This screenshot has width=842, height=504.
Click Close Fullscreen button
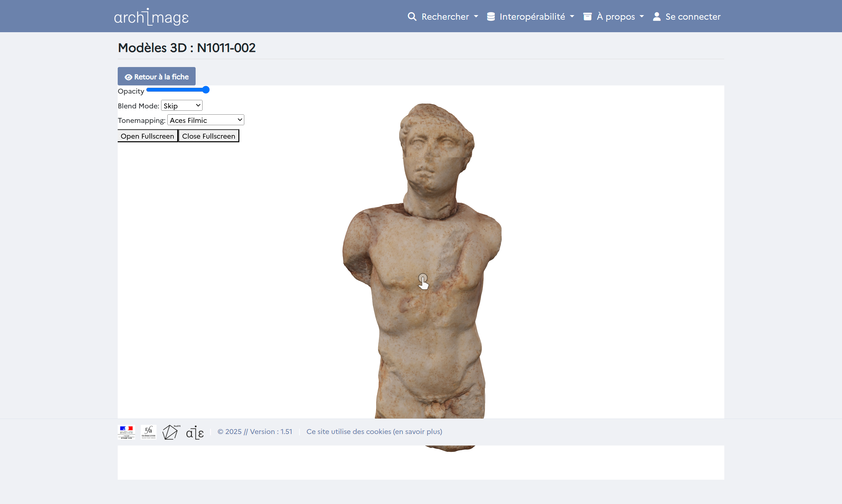[209, 136]
